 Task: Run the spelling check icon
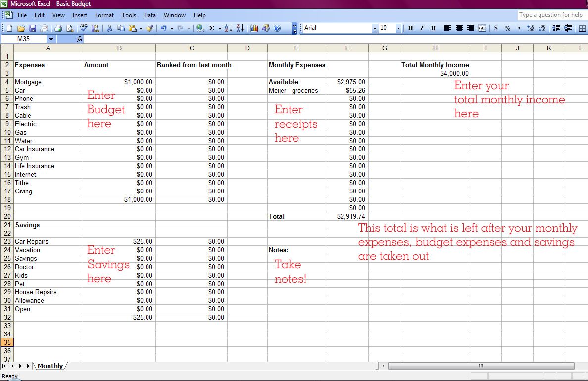(x=84, y=28)
